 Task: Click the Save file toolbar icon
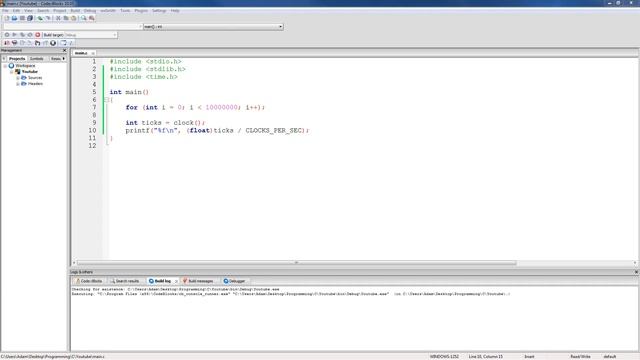[22, 18]
